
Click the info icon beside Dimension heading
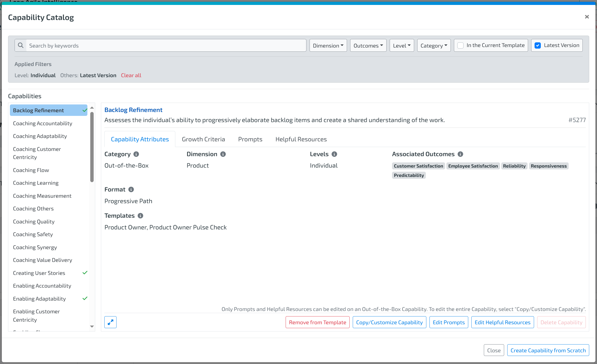pyautogui.click(x=223, y=154)
